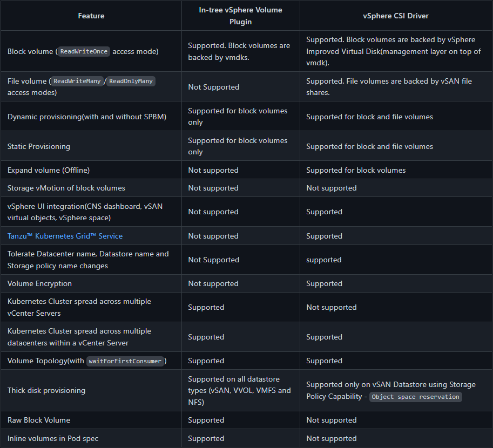Click the Object space reservation code badge
This screenshot has height=448, width=493.
[415, 397]
